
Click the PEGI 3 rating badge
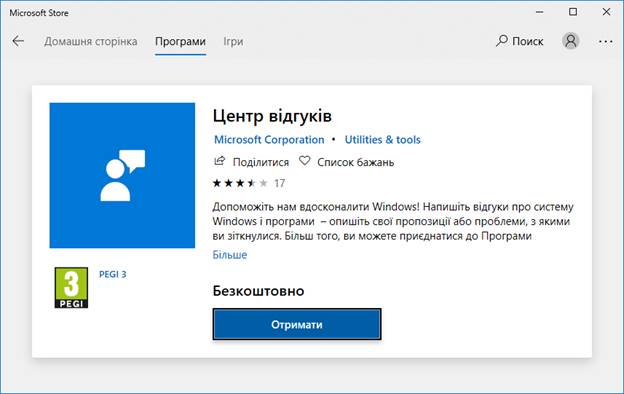pyautogui.click(x=71, y=288)
